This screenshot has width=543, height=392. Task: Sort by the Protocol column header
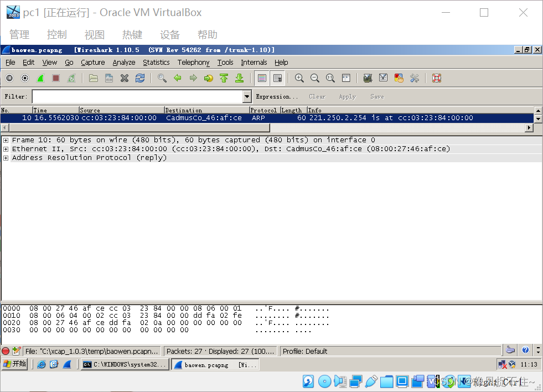click(x=265, y=110)
